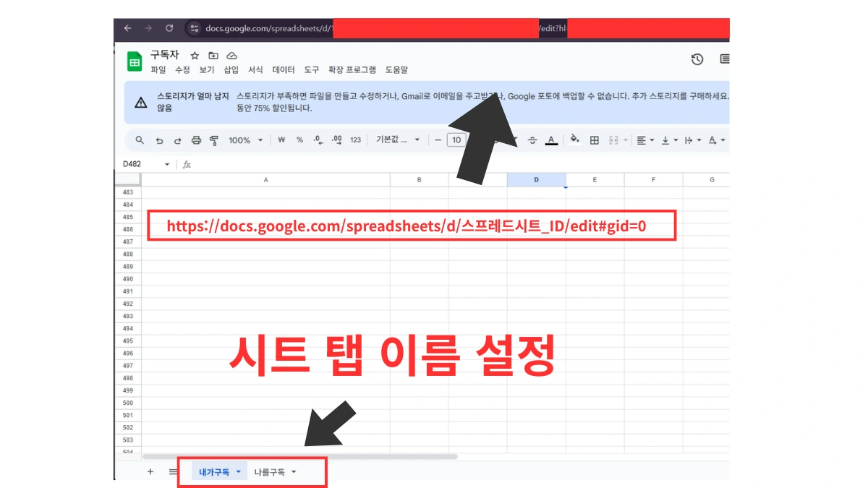Toggle strikethrough text formatting
868x488 pixels.
click(532, 140)
